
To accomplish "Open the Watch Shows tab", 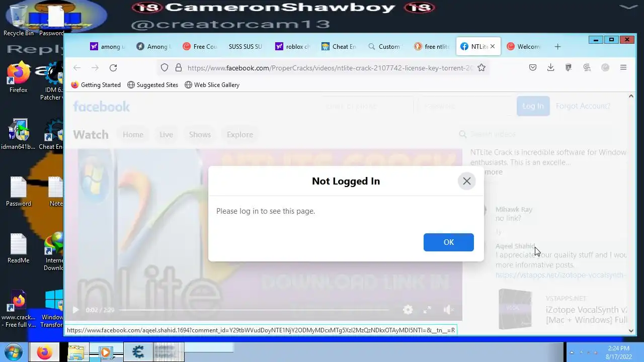I will pos(200,135).
